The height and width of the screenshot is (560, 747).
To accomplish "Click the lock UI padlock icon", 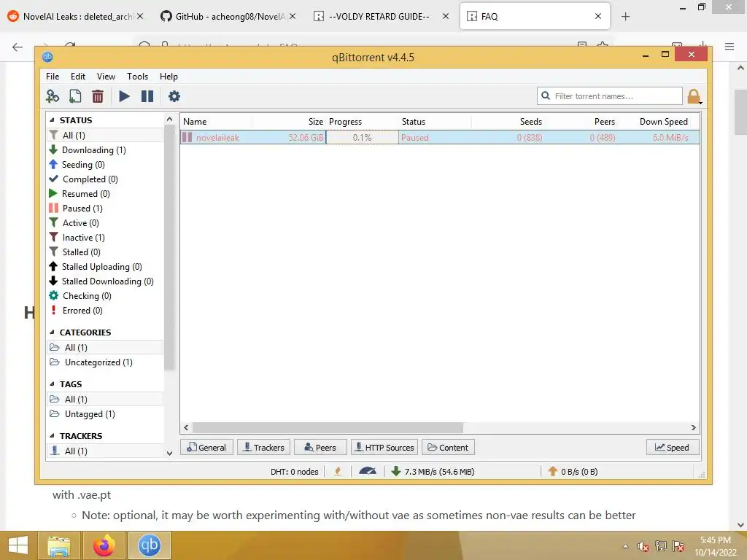I will 694,97.
